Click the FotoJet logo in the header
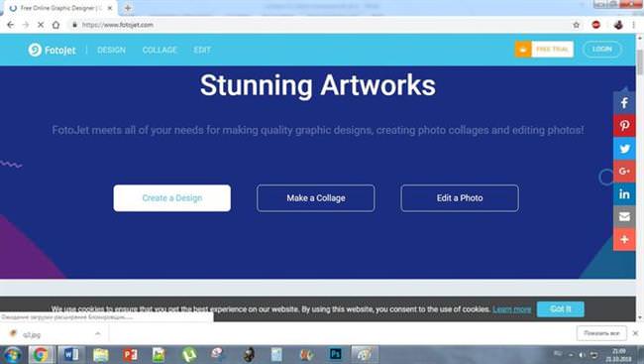Image resolution: width=644 pixels, height=364 pixels. click(53, 50)
